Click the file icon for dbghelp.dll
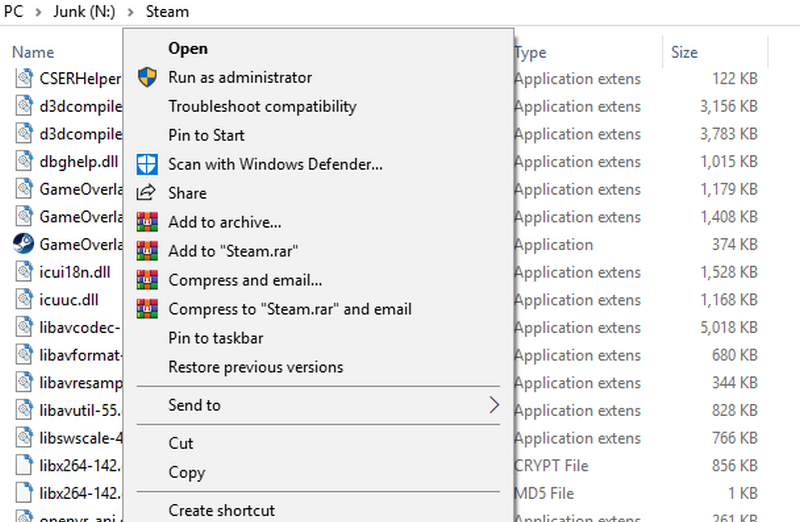Image resolution: width=800 pixels, height=522 pixels. point(23,161)
